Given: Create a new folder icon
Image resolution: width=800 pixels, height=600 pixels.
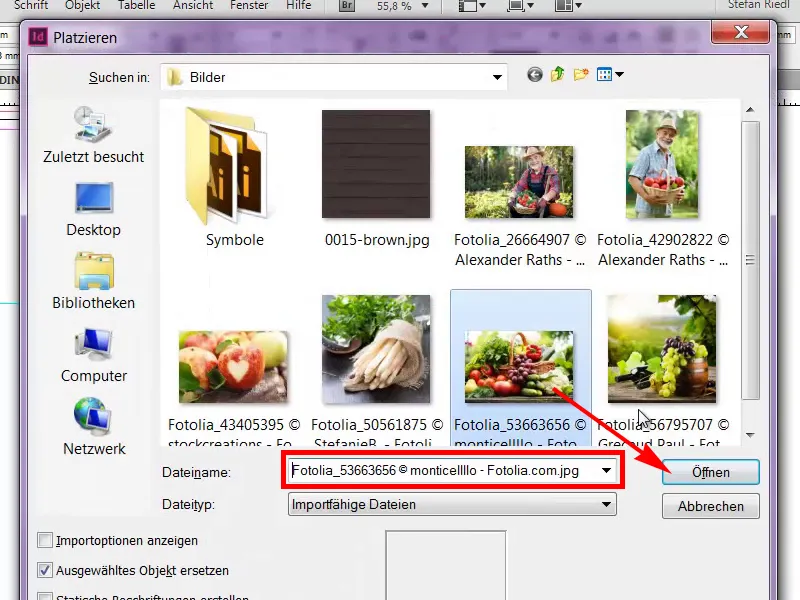Looking at the screenshot, I should (x=581, y=75).
